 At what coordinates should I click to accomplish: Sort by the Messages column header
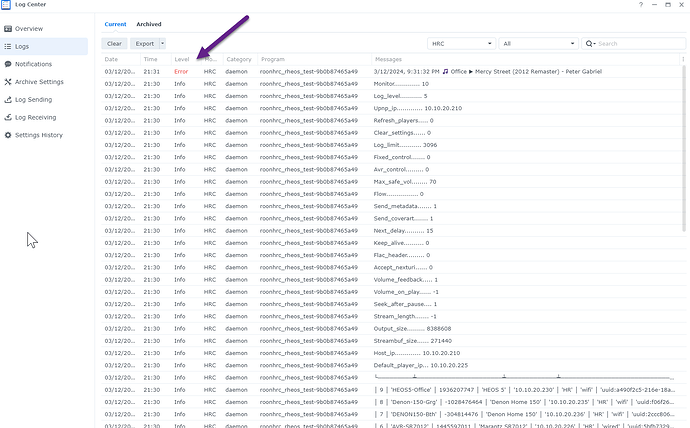pyautogui.click(x=388, y=59)
